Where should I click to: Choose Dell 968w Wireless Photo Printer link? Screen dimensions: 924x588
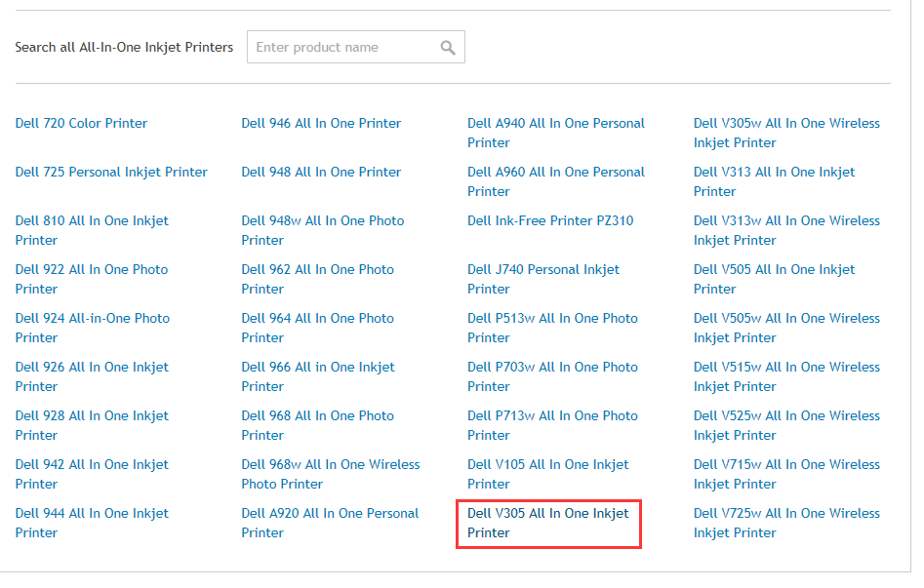[331, 475]
